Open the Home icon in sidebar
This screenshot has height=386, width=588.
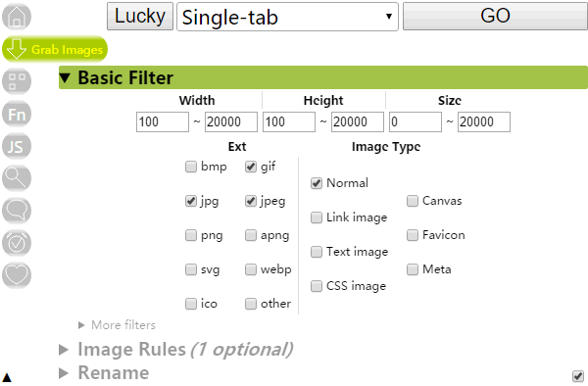coord(17,17)
